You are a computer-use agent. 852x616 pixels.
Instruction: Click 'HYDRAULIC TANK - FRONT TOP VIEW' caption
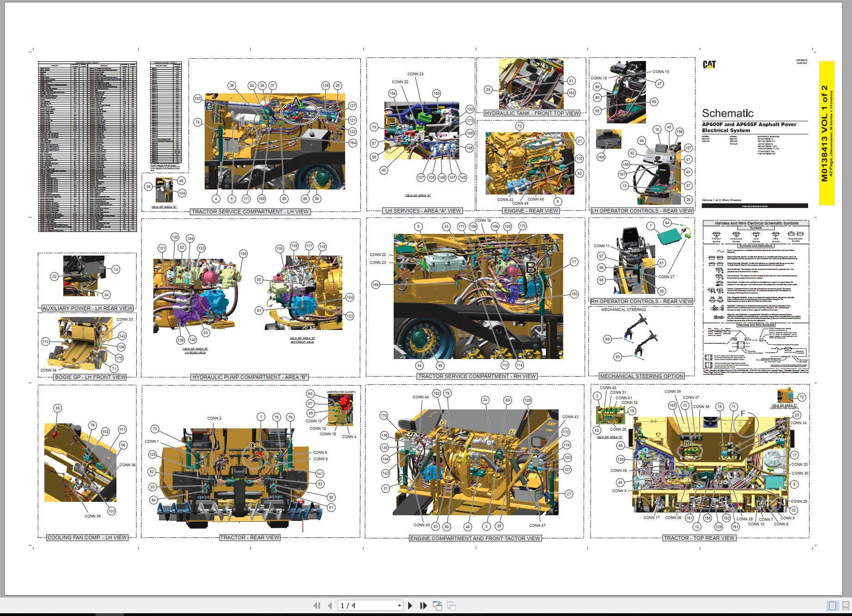(532, 113)
